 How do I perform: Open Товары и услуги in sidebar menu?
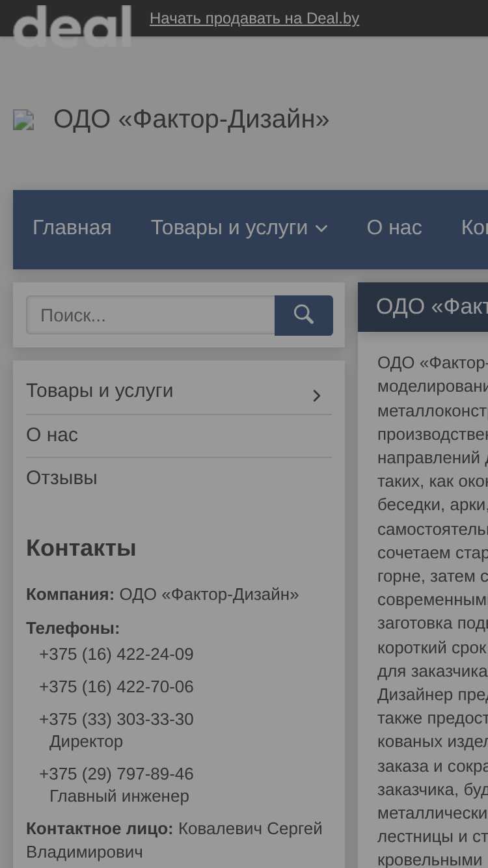coord(100,391)
